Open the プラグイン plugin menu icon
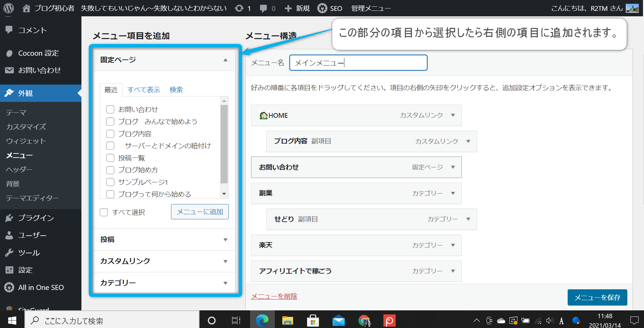 tap(9, 218)
